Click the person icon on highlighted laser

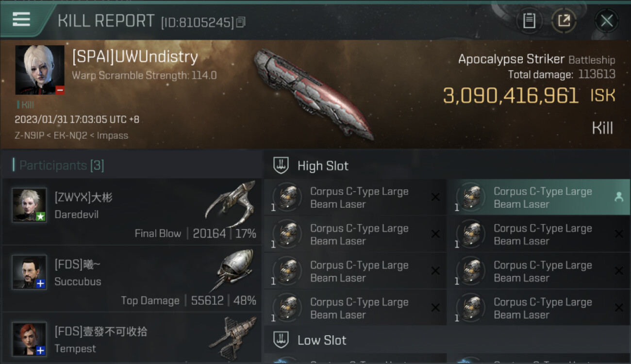(x=618, y=197)
